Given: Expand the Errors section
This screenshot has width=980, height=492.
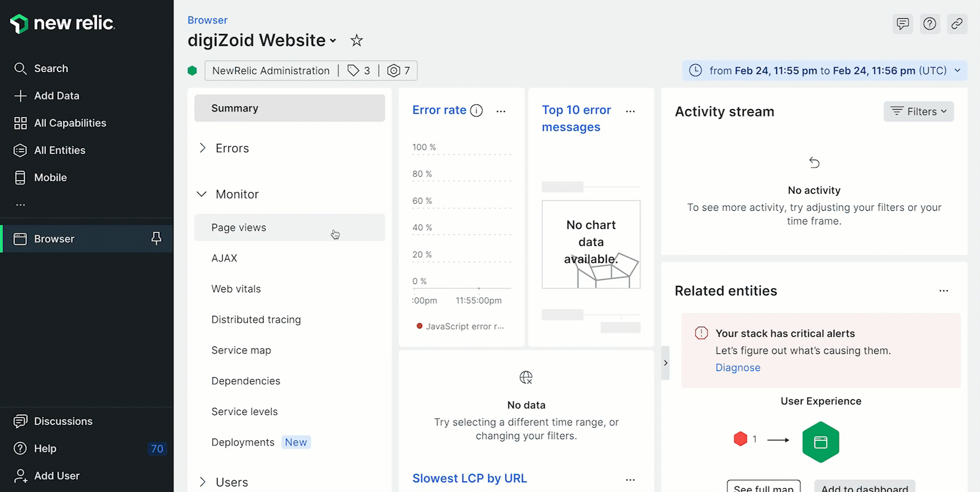Looking at the screenshot, I should (x=203, y=148).
